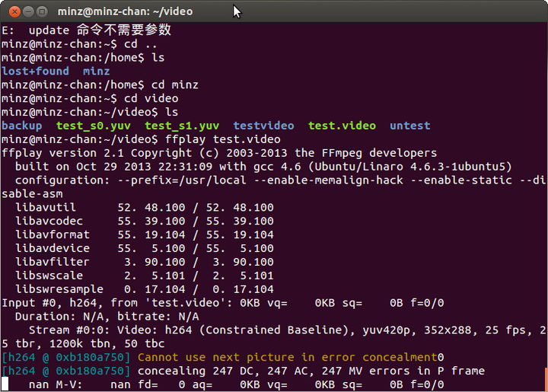Click the 'libavformat' version row
This screenshot has width=548, height=392.
click(x=145, y=234)
